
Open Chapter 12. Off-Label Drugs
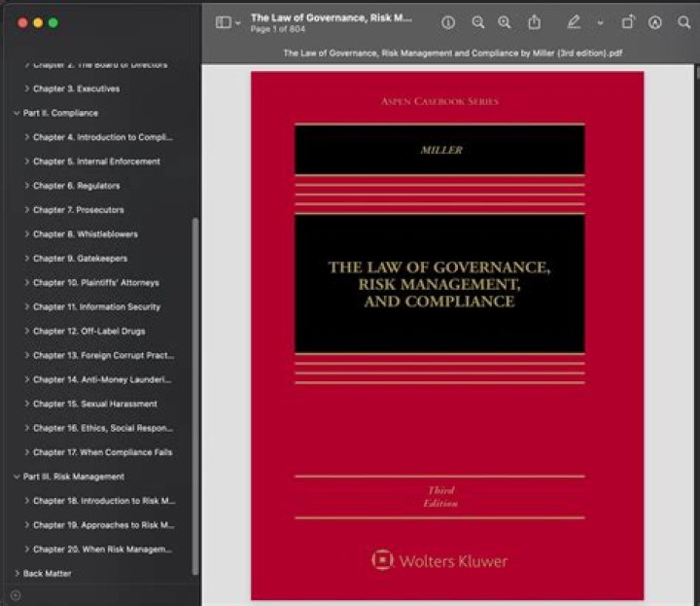pyautogui.click(x=89, y=331)
